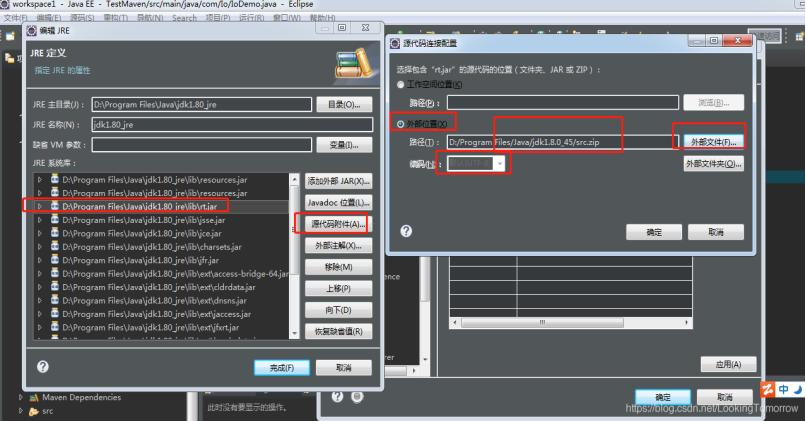This screenshot has width=806, height=421.
Task: Click the src folder icon in project tree
Action: 32,410
